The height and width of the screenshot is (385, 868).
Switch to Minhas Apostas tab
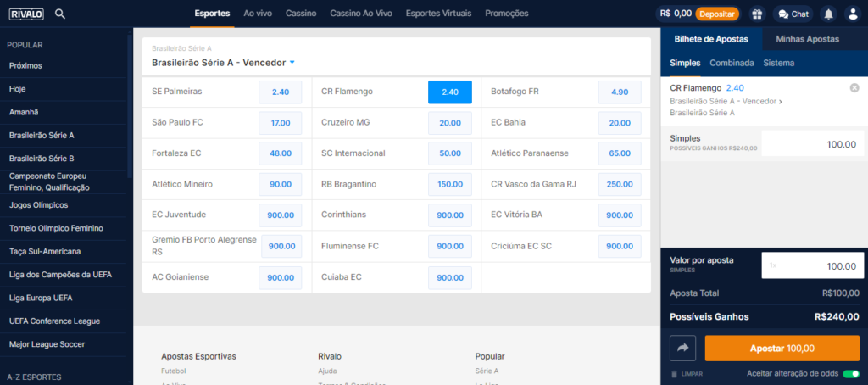coord(807,39)
